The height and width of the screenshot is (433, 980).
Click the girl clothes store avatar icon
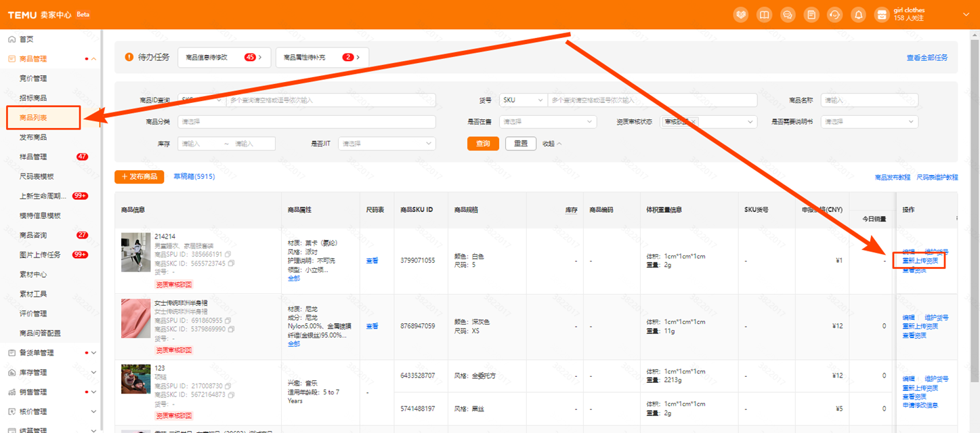pyautogui.click(x=881, y=15)
